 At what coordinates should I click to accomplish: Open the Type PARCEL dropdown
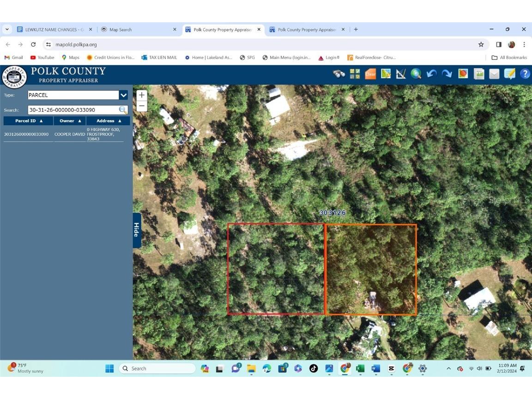[x=123, y=95]
